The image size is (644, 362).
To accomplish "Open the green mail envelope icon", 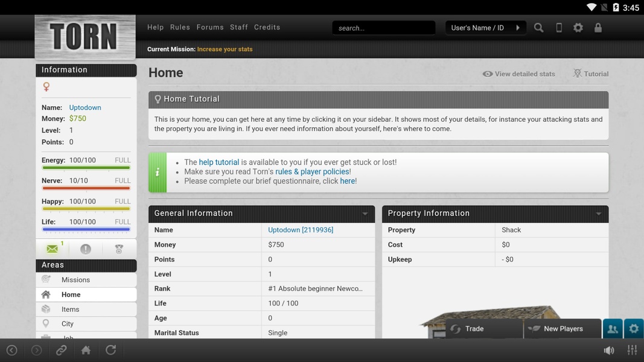I will click(52, 249).
